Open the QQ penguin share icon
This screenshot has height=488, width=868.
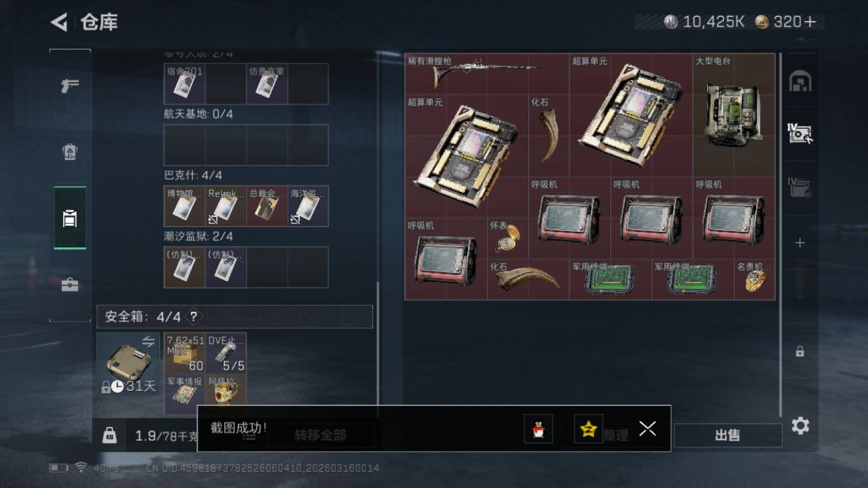(x=538, y=429)
